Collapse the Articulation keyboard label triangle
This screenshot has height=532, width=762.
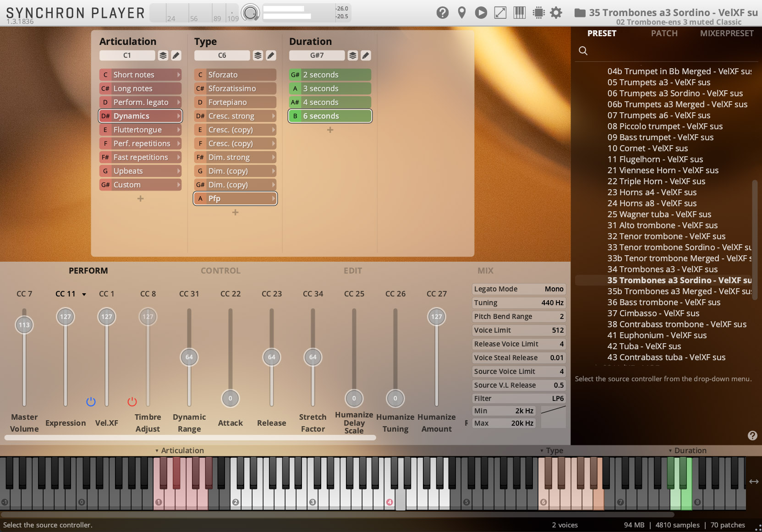pyautogui.click(x=157, y=451)
